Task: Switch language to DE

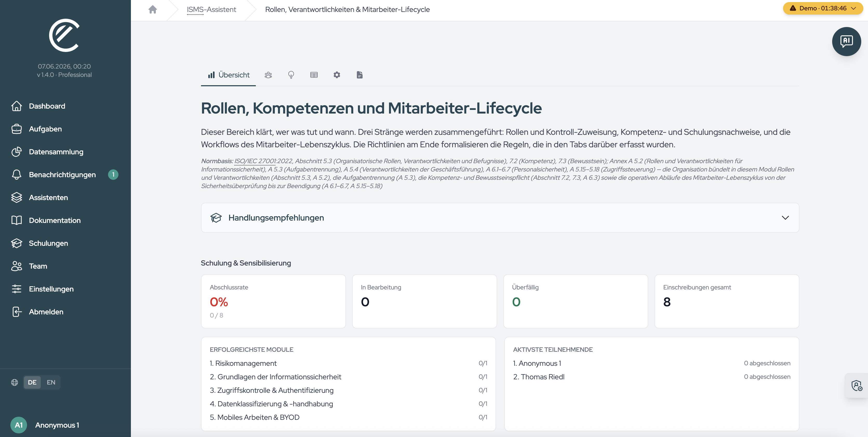Action: (x=32, y=382)
